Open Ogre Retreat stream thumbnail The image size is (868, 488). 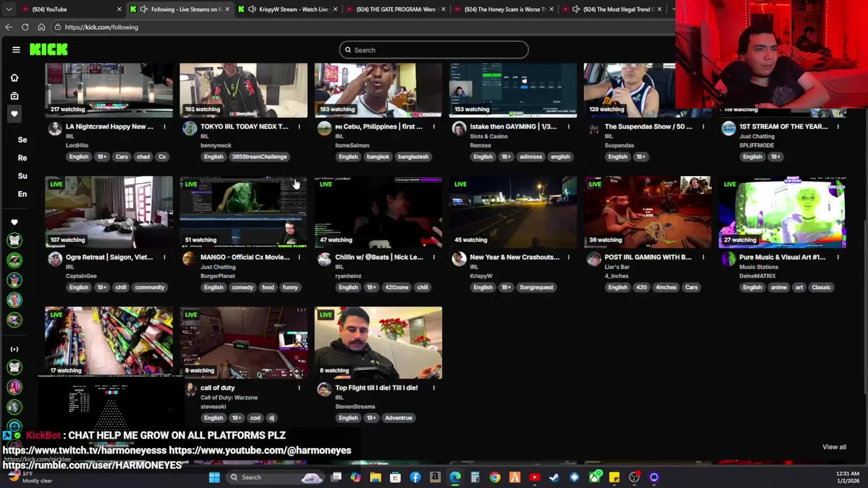tap(109, 212)
